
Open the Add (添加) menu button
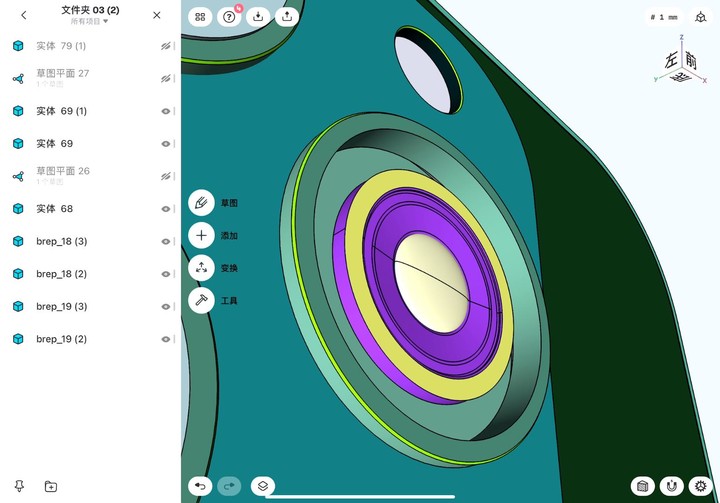201,235
